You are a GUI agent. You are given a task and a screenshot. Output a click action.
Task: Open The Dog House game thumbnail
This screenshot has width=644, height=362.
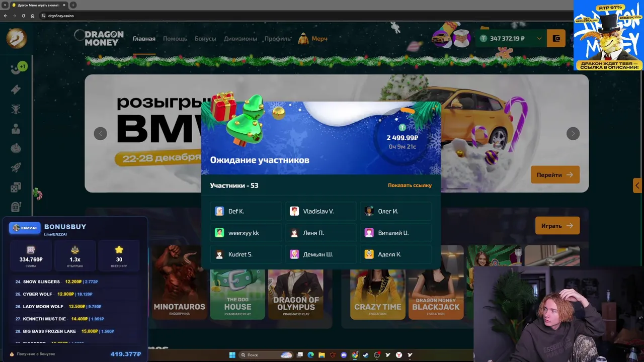tap(237, 294)
